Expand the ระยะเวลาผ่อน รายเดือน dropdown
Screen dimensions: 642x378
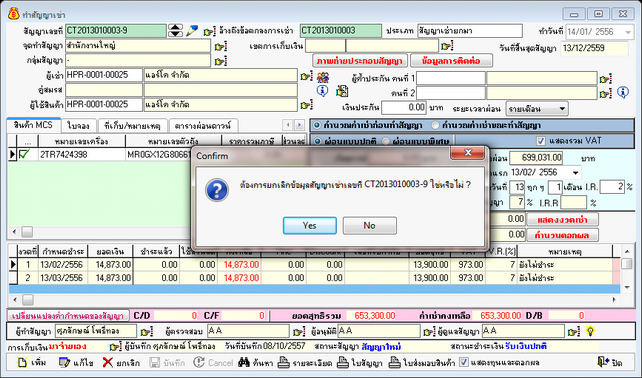tap(562, 109)
